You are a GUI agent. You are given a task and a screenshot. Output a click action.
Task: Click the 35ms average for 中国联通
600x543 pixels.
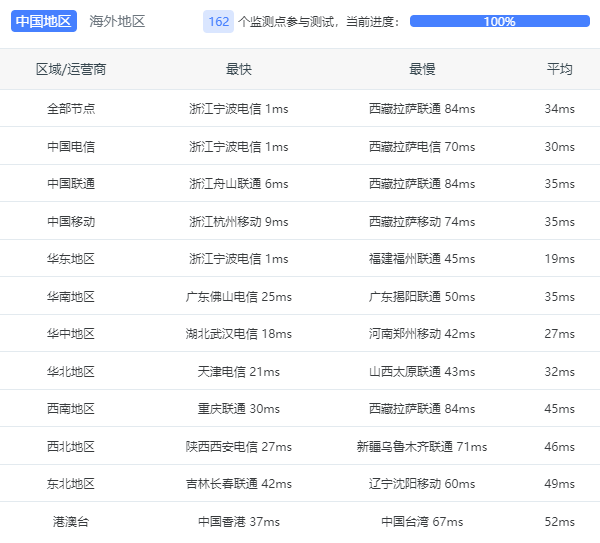pos(559,184)
